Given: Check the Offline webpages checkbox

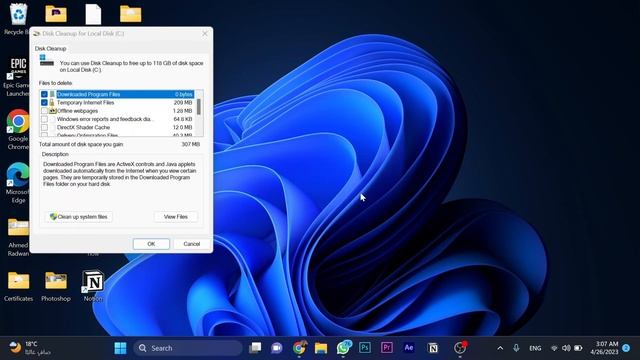Looking at the screenshot, I should 44,111.
